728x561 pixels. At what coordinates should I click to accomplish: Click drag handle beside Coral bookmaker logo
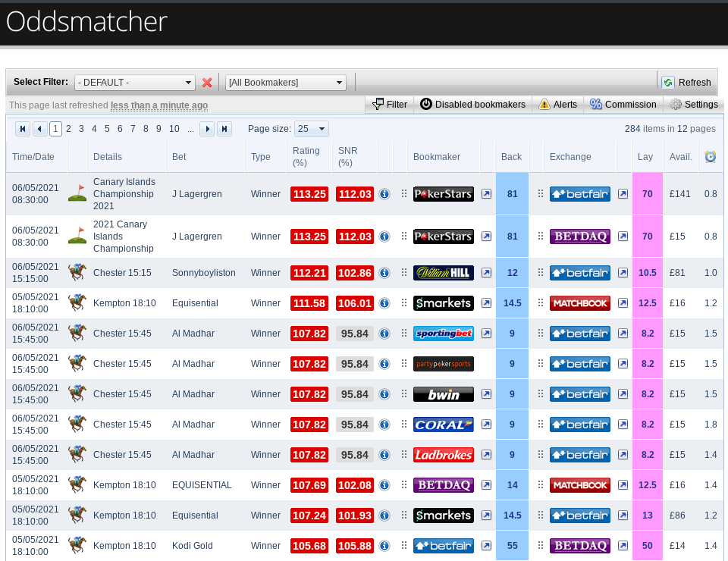(404, 425)
